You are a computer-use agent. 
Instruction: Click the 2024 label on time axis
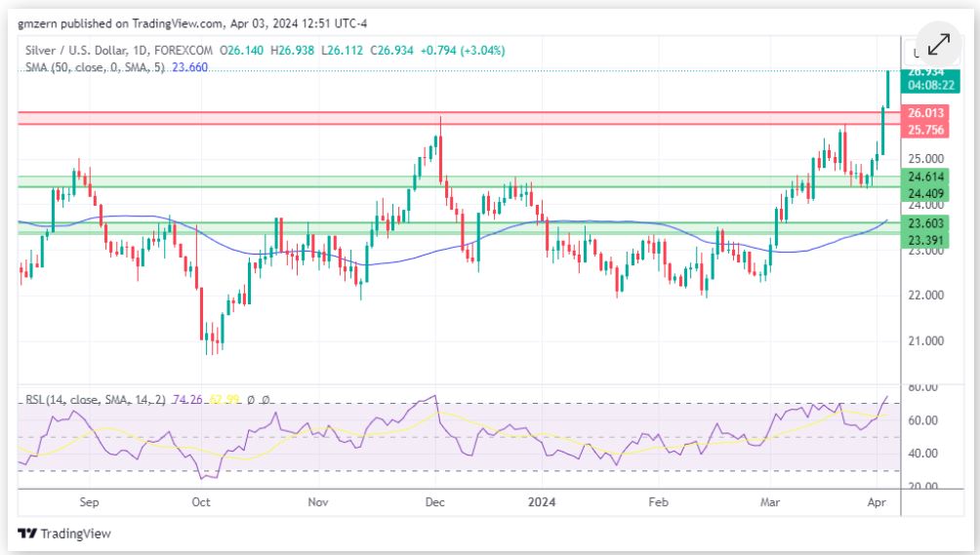pos(540,503)
